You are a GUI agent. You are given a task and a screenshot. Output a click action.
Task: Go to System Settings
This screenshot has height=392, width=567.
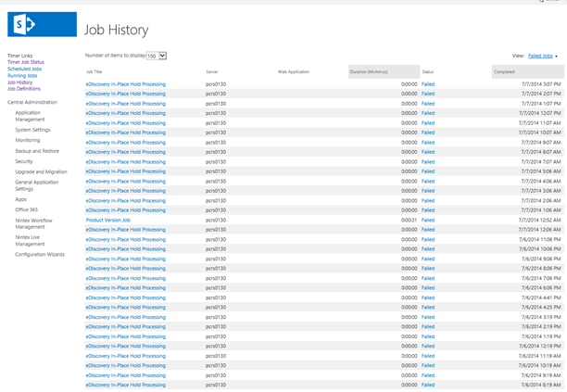coord(32,130)
